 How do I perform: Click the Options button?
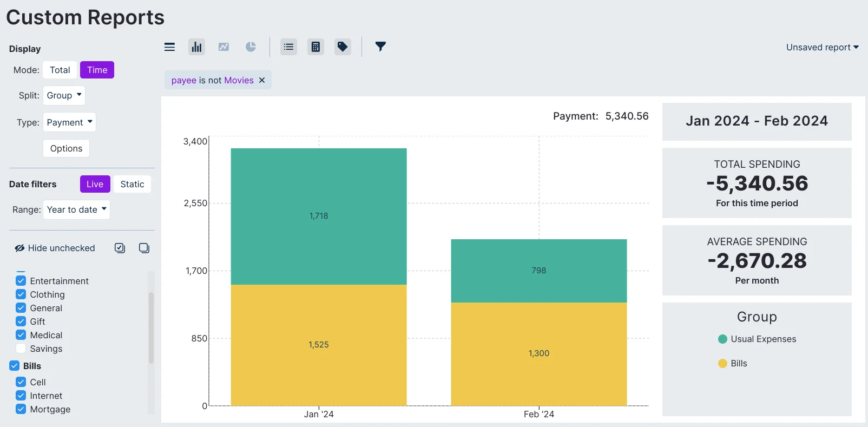66,148
